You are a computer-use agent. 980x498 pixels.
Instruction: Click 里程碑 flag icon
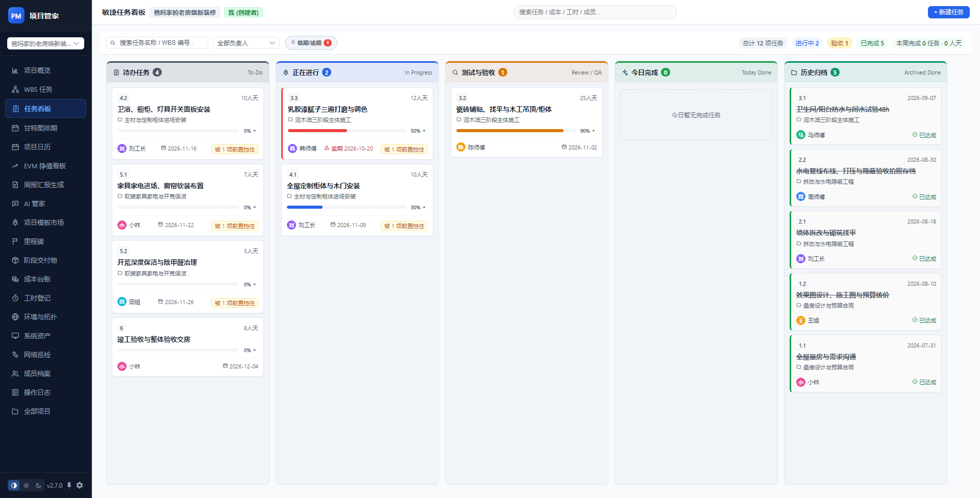[x=15, y=241]
